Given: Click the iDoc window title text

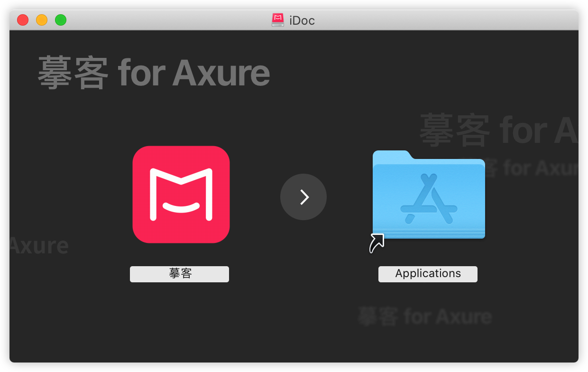Looking at the screenshot, I should pos(302,20).
